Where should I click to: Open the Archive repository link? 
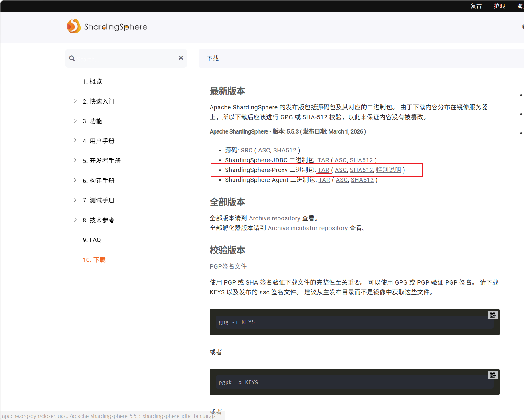click(274, 218)
